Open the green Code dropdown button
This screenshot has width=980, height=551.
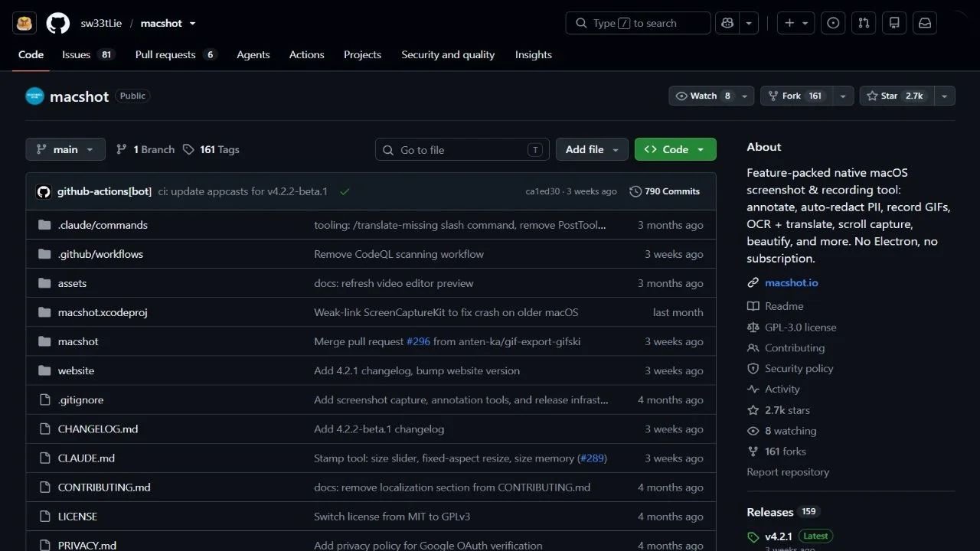click(675, 149)
